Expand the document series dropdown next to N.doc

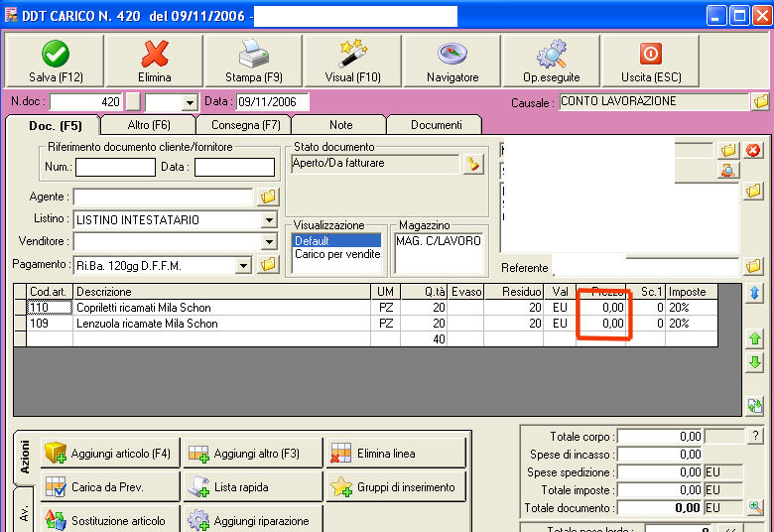click(190, 103)
